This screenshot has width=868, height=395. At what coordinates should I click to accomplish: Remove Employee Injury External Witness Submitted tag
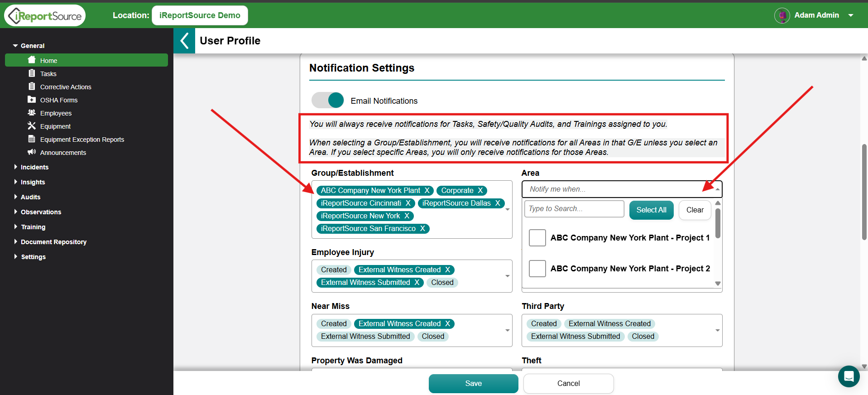(417, 283)
